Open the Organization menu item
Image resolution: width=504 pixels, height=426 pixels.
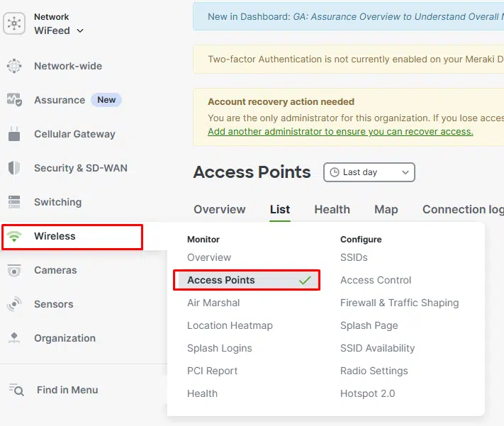click(65, 338)
